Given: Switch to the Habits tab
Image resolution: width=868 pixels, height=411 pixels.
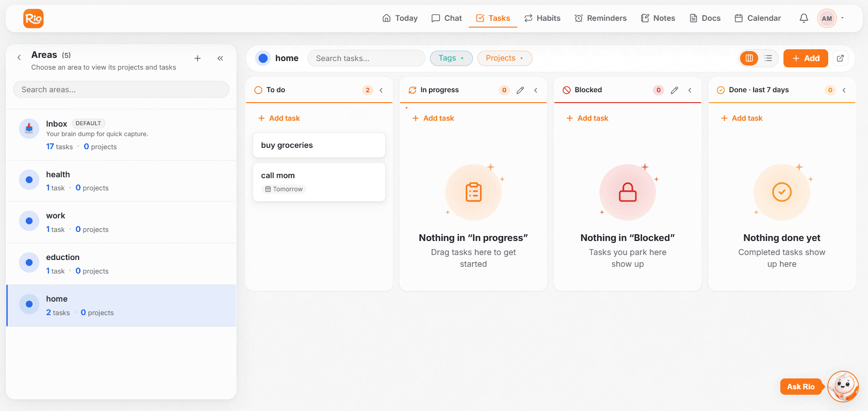Looking at the screenshot, I should [542, 18].
